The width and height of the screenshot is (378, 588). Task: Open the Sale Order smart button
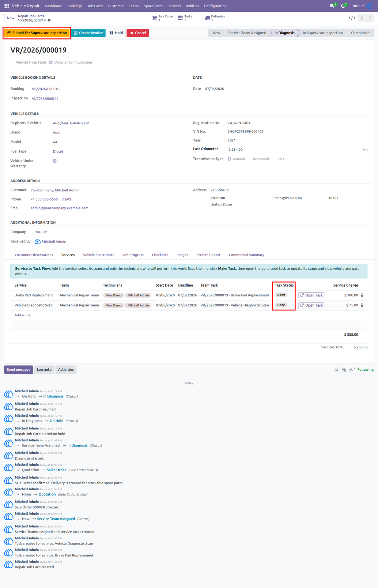pos(163,18)
